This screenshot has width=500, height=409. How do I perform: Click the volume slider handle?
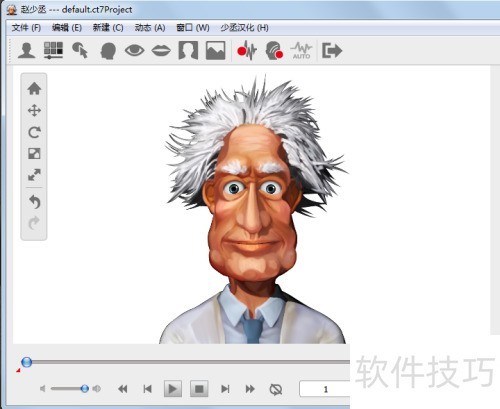coord(85,388)
